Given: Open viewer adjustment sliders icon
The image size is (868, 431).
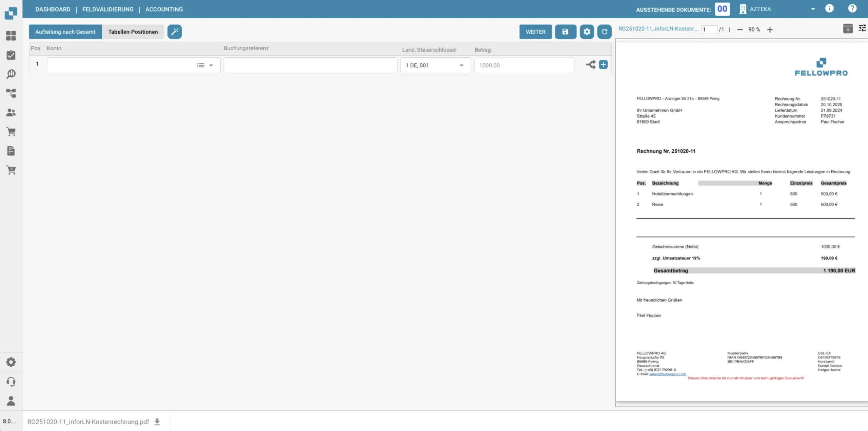Looking at the screenshot, I should pos(862,28).
